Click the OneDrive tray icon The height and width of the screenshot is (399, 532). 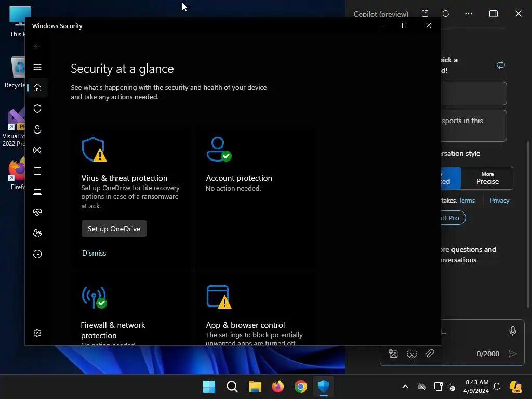tap(422, 387)
